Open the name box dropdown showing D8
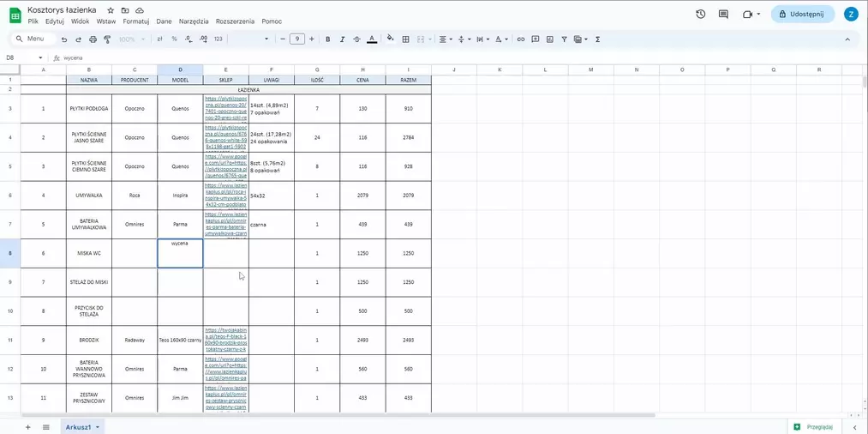This screenshot has height=434, width=868. pos(40,57)
